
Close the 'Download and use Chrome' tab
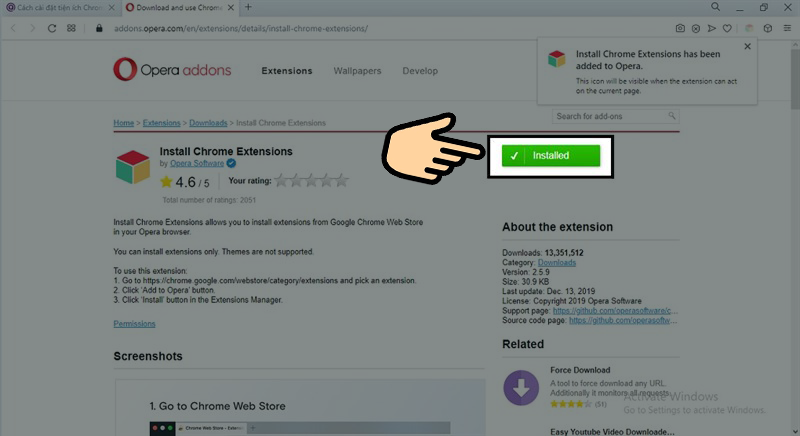231,8
